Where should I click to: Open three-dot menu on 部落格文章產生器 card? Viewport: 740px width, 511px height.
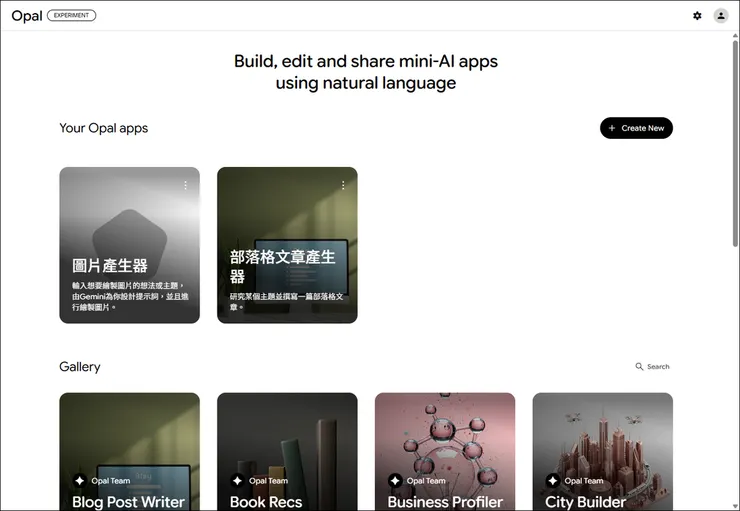(x=343, y=185)
